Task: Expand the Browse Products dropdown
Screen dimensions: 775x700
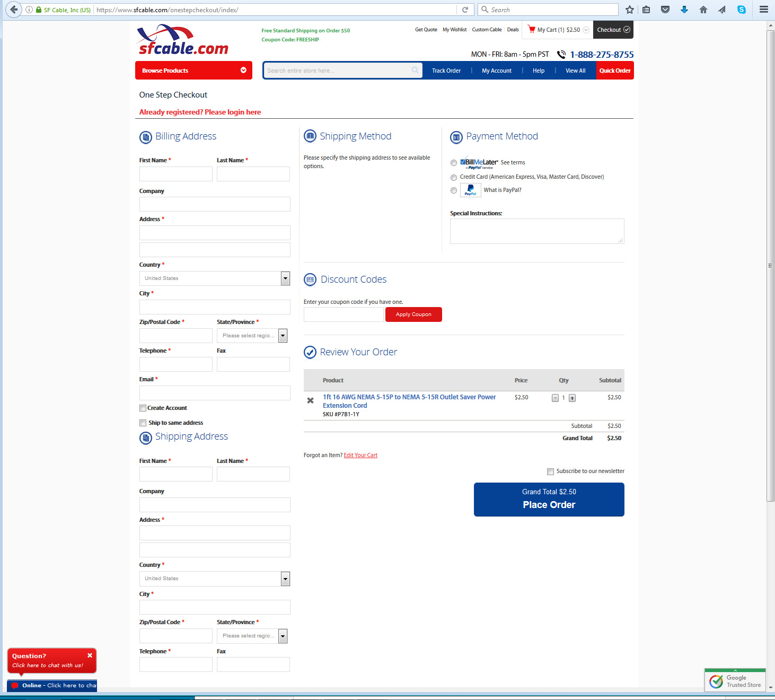Action: pos(193,71)
